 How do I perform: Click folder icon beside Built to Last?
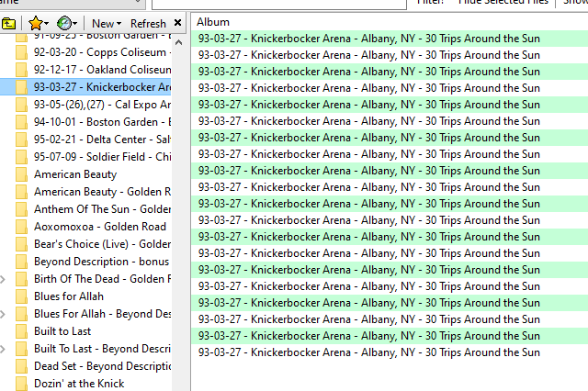(x=21, y=331)
